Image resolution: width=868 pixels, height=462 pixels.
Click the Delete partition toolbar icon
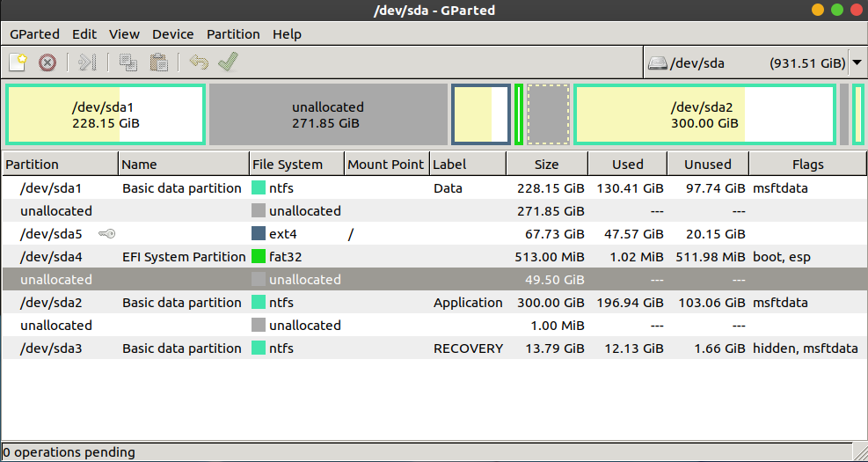47,62
